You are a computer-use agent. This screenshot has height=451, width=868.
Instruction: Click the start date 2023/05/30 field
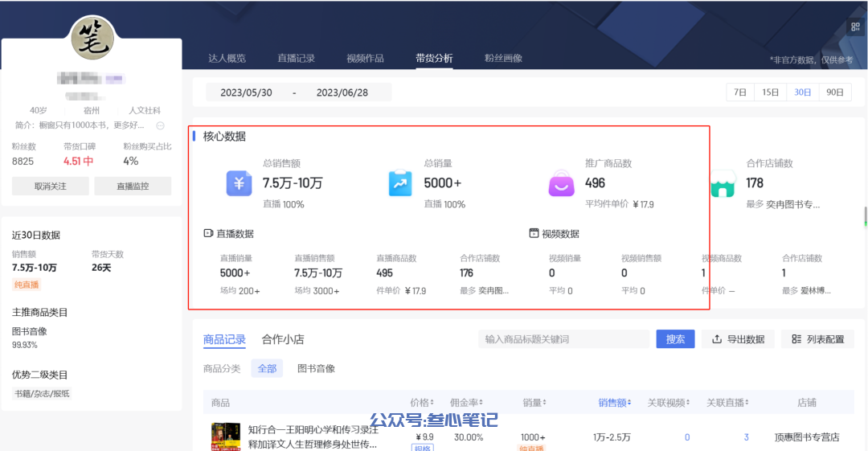coord(247,92)
